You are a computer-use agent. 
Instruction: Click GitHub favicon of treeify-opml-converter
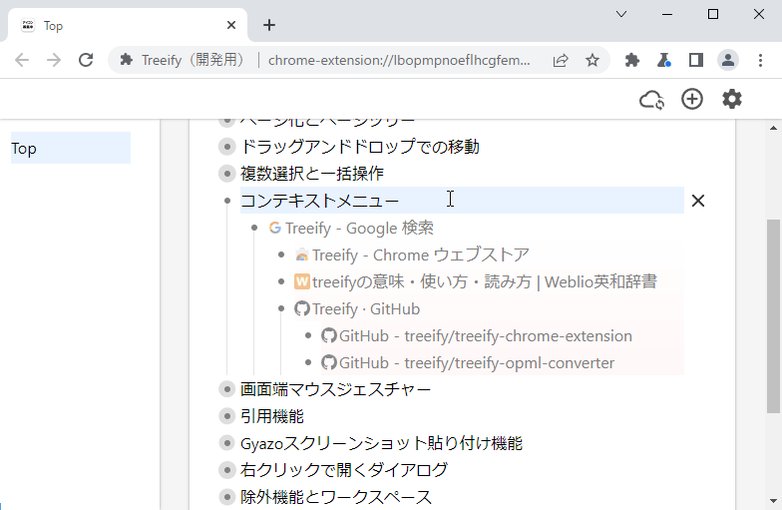329,362
